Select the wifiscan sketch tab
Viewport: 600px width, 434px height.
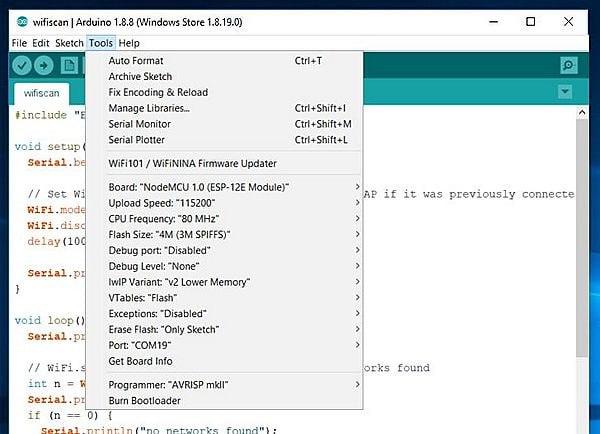(41, 93)
